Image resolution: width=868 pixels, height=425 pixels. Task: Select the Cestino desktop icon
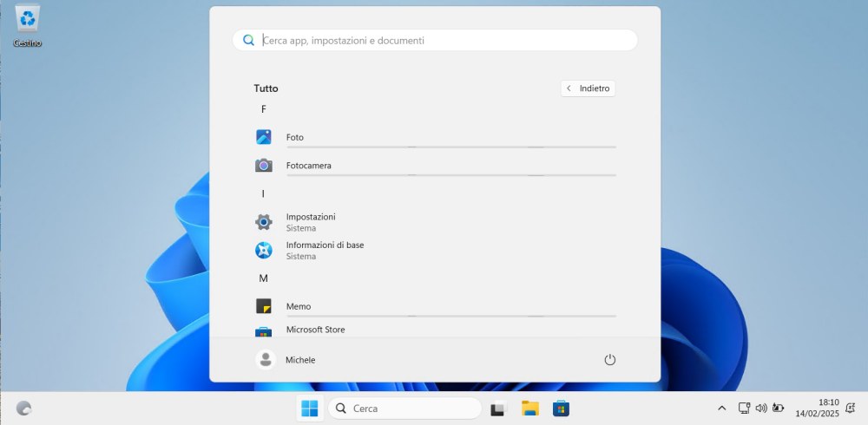[28, 26]
